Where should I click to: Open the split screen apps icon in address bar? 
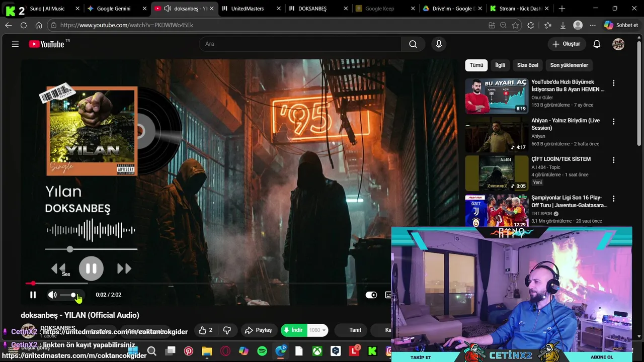click(x=492, y=25)
